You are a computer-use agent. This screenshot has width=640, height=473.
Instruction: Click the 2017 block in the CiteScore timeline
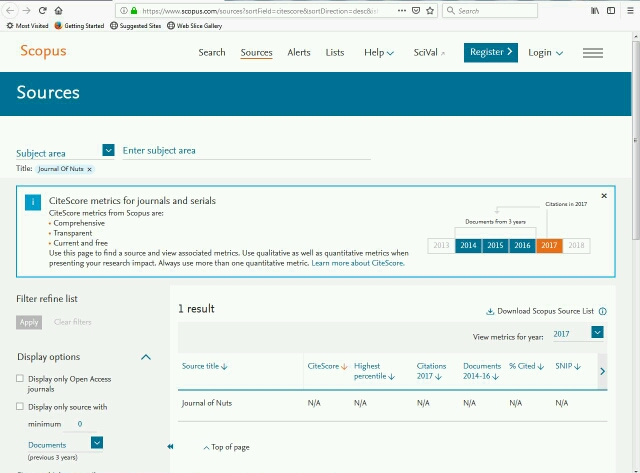click(x=549, y=245)
